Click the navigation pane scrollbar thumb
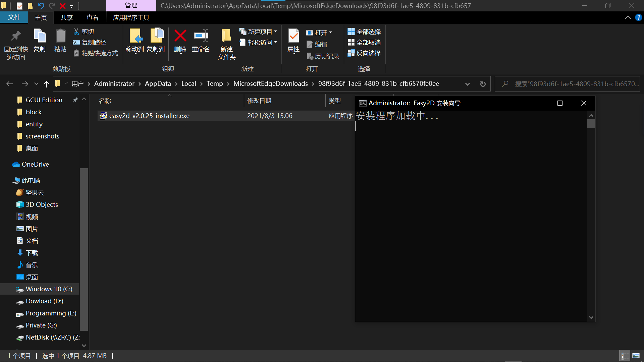644x362 pixels. (84, 249)
